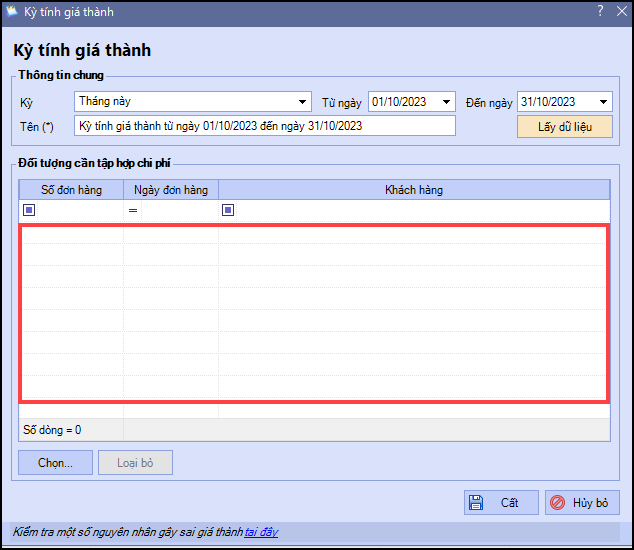Cancel with the Hủy bỏ button
The width and height of the screenshot is (634, 550).
582,502
